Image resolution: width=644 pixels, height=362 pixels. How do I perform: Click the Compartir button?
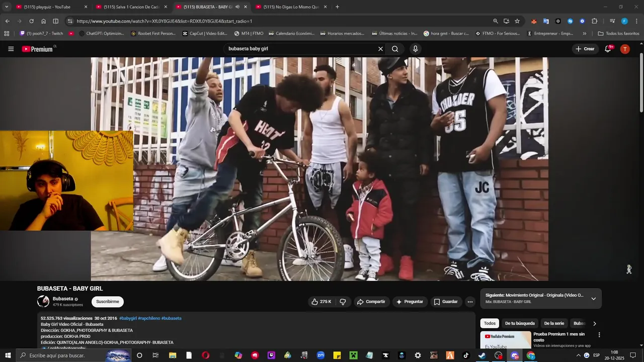[x=371, y=302]
